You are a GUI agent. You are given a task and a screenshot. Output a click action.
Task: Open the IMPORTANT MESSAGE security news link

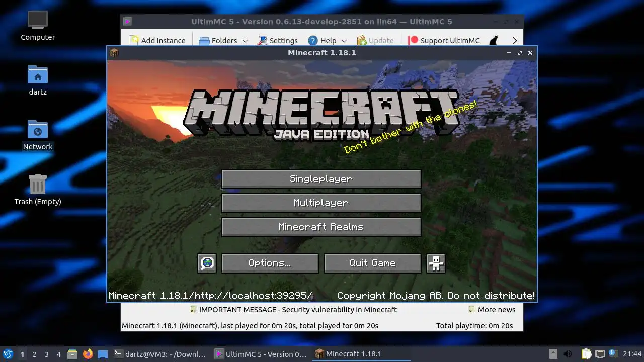293,310
